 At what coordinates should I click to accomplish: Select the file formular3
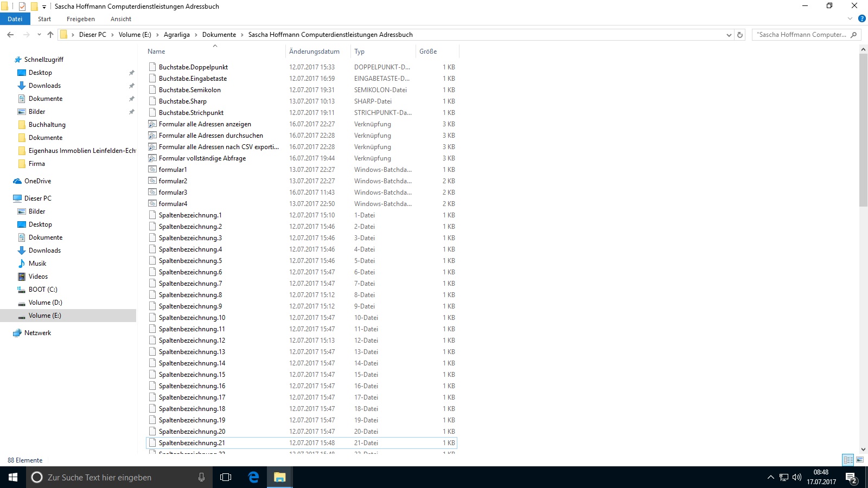tap(173, 192)
